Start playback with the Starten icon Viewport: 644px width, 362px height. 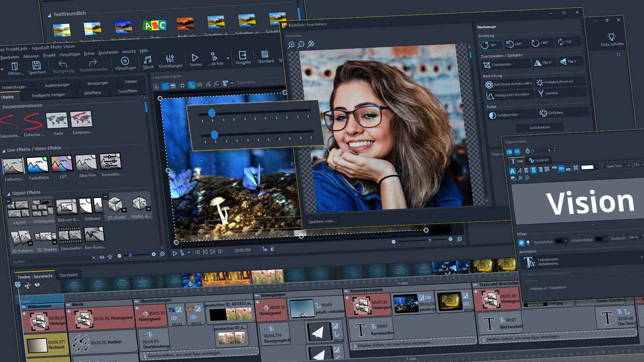click(x=195, y=57)
